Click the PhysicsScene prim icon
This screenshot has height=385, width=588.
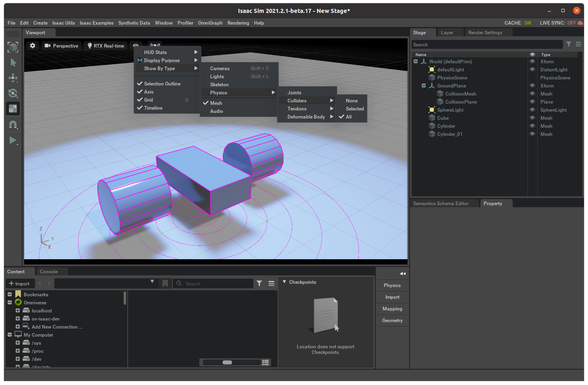click(432, 77)
